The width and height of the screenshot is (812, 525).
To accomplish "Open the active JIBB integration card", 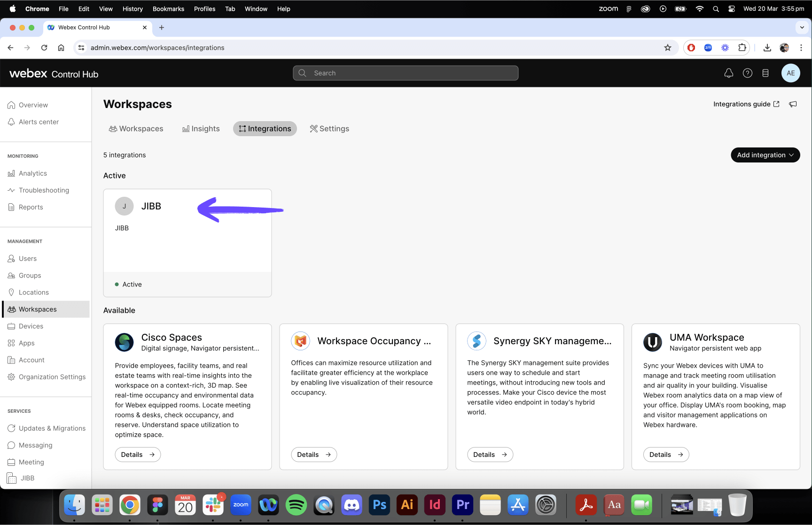I will [x=187, y=243].
